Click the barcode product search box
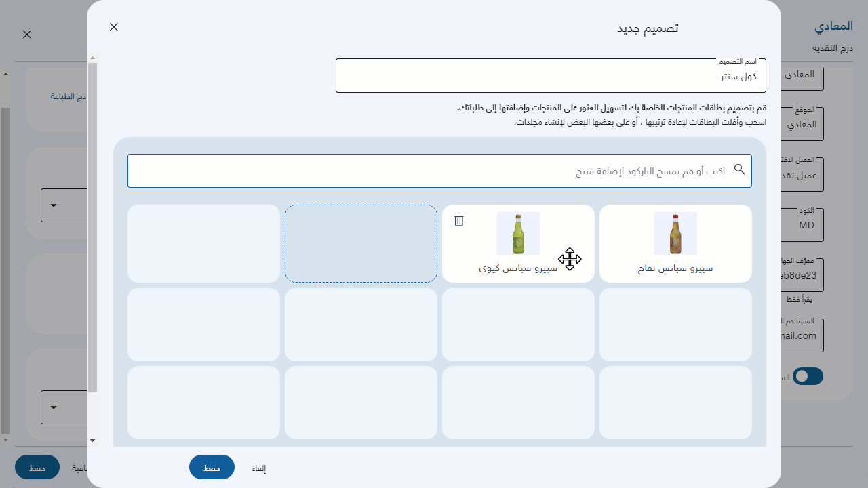This screenshot has width=868, height=488. tap(439, 171)
